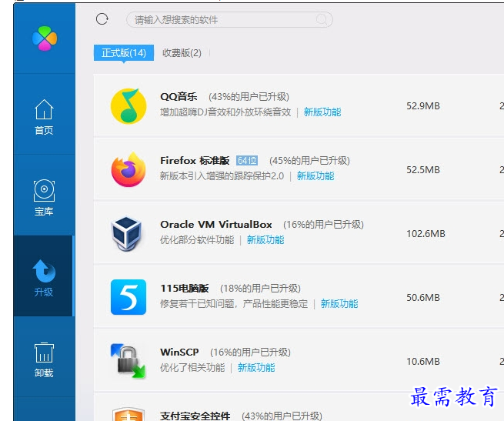Open 新版功能 link for 115电脑版
This screenshot has height=421, width=504.
coord(339,303)
